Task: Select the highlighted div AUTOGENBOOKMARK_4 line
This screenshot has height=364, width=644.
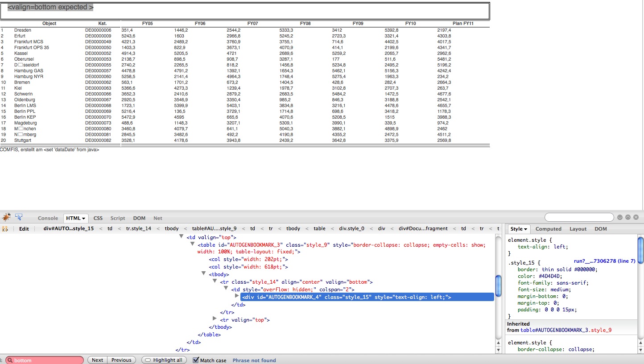Action: coord(367,297)
